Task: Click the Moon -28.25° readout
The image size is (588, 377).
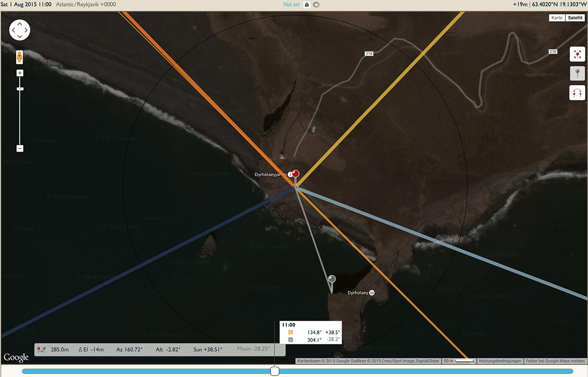Action: tap(253, 350)
